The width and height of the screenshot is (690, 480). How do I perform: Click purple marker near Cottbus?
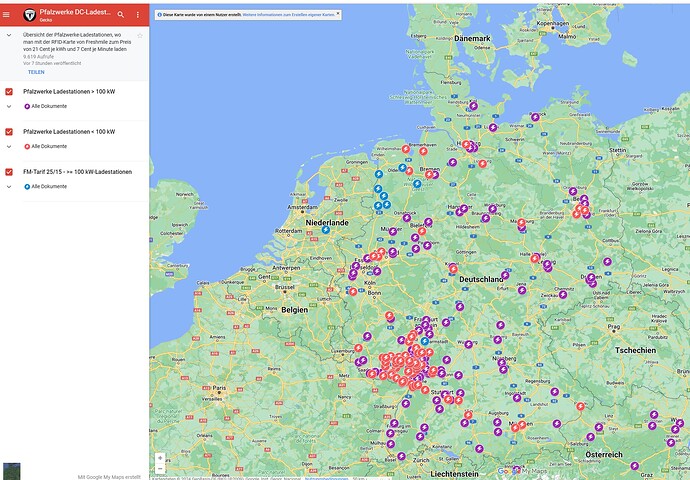607,261
